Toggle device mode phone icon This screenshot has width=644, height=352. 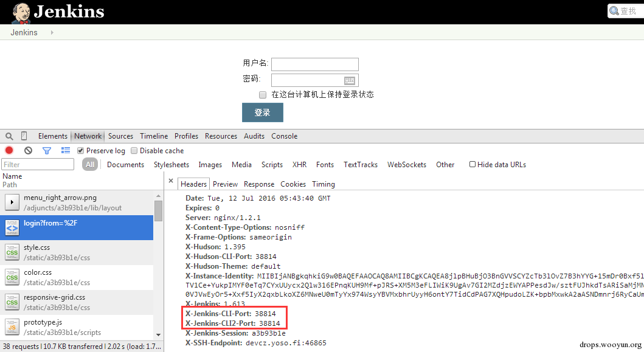tap(24, 136)
